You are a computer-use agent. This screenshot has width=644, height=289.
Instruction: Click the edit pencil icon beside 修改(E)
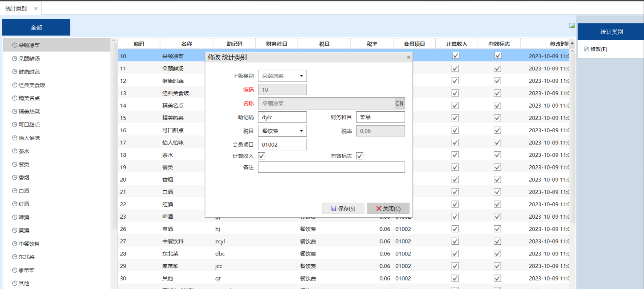(586, 49)
